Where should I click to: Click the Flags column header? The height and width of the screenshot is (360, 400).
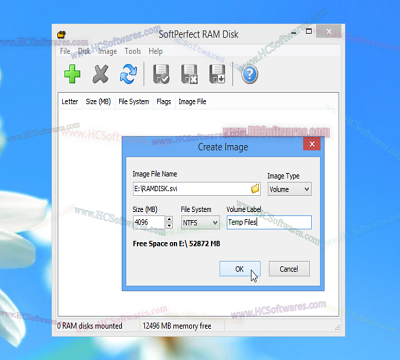tap(164, 102)
